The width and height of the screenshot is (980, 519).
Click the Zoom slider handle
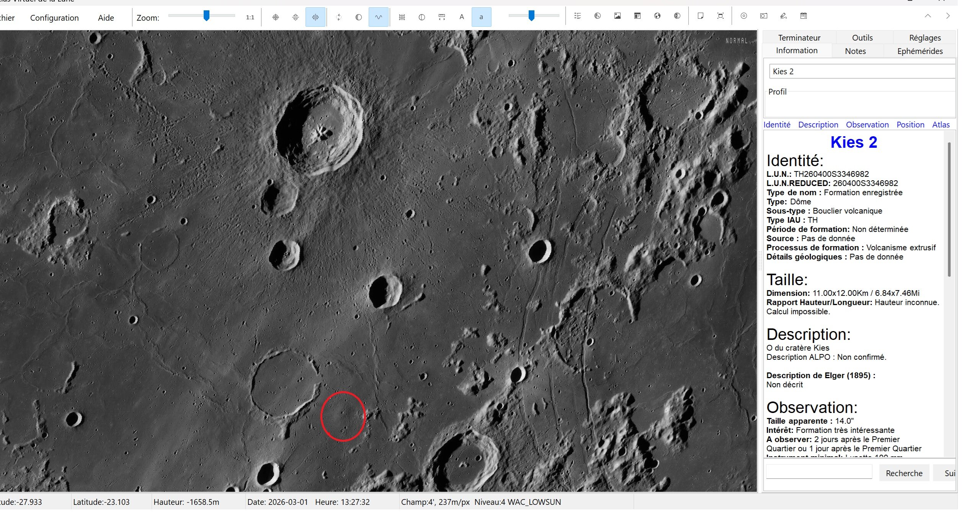[x=206, y=16]
